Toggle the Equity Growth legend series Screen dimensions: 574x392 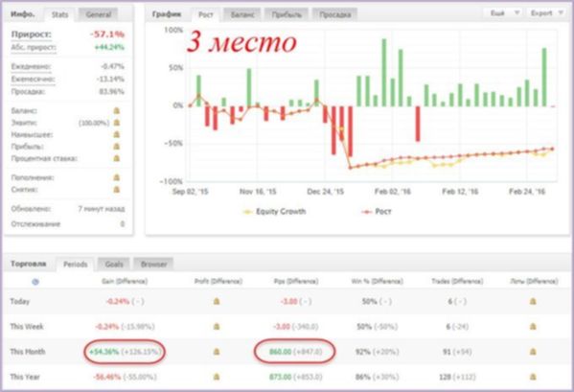[275, 212]
